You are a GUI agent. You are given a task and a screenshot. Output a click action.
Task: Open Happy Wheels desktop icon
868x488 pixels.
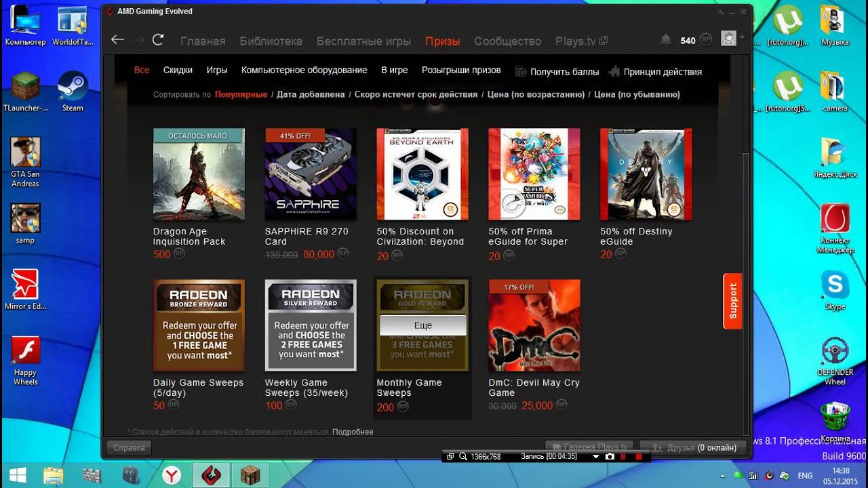tap(25, 361)
